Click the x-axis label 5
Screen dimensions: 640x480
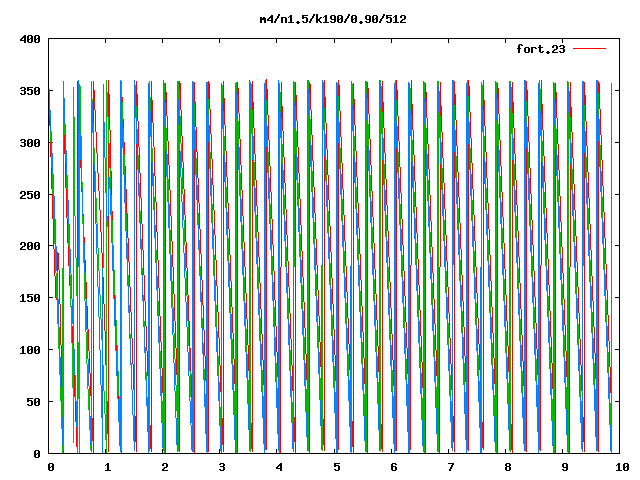pyautogui.click(x=336, y=467)
